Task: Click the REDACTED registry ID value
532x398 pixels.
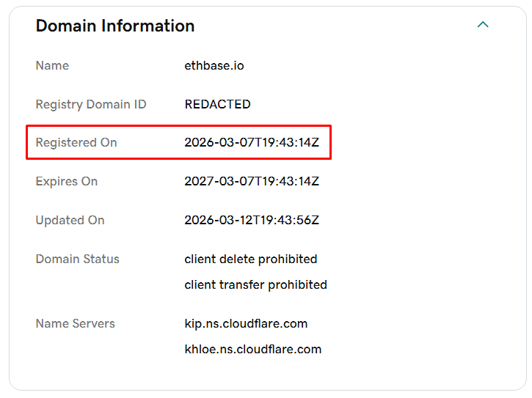Action: 217,104
